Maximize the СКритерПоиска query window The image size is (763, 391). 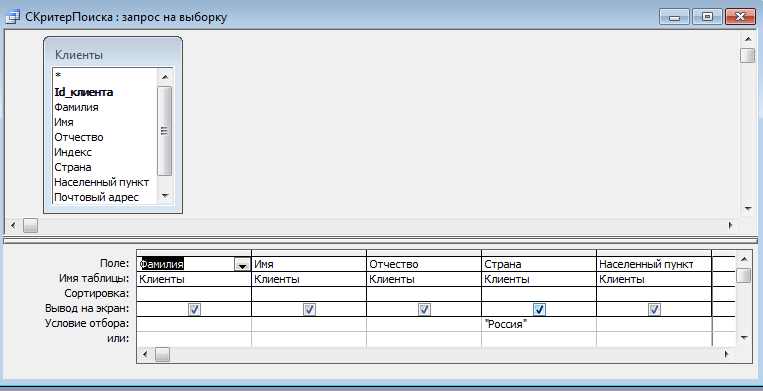pos(707,17)
